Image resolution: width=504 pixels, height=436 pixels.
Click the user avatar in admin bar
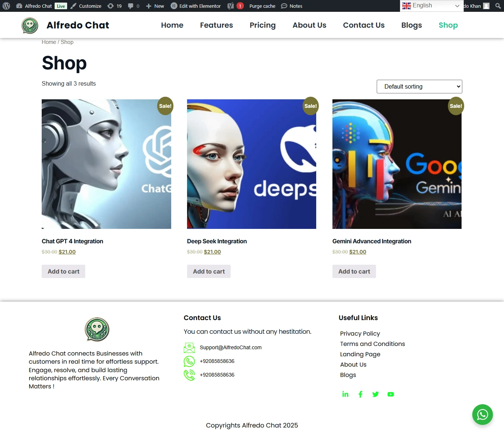[486, 6]
